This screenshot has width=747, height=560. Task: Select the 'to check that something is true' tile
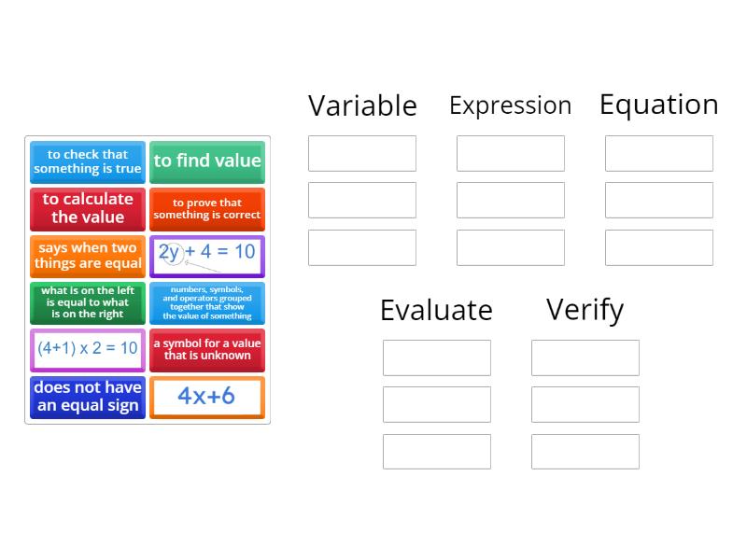pyautogui.click(x=88, y=162)
